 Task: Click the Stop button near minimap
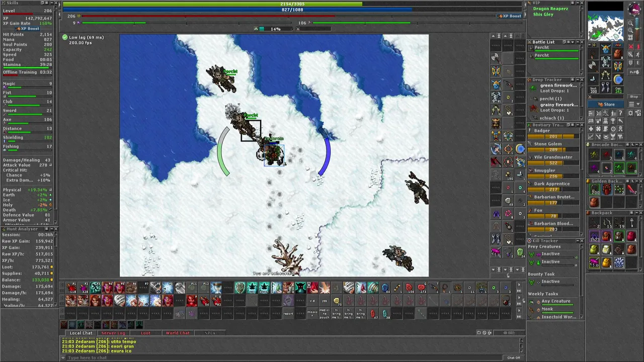(x=633, y=97)
